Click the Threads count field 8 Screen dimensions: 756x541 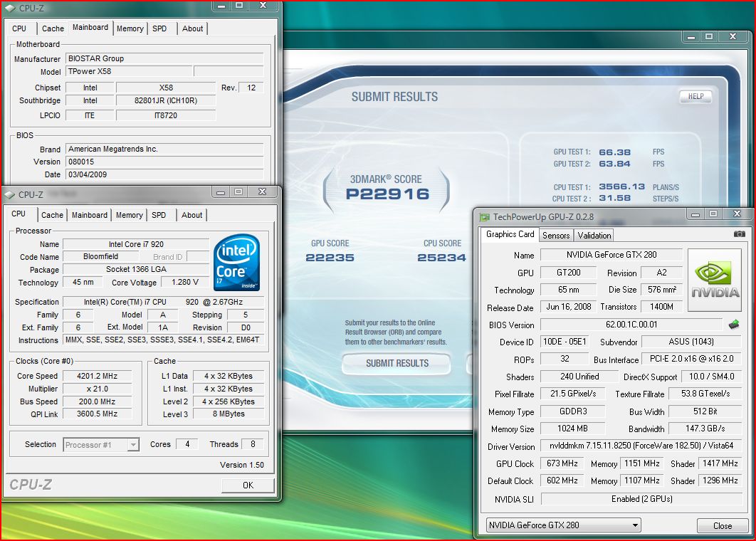click(253, 444)
